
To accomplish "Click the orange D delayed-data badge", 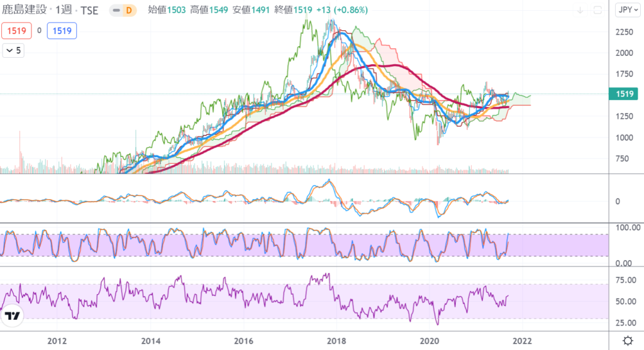I will [129, 10].
